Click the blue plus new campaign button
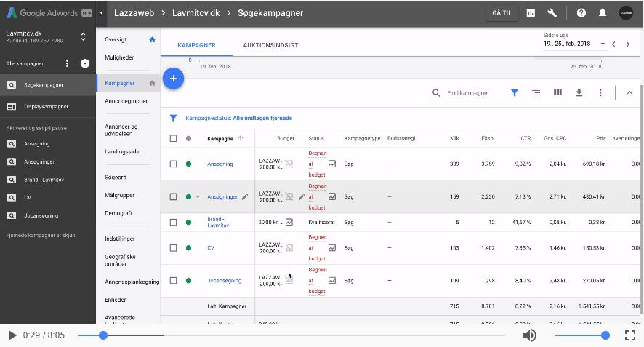This screenshot has width=644, height=347. pos(173,78)
